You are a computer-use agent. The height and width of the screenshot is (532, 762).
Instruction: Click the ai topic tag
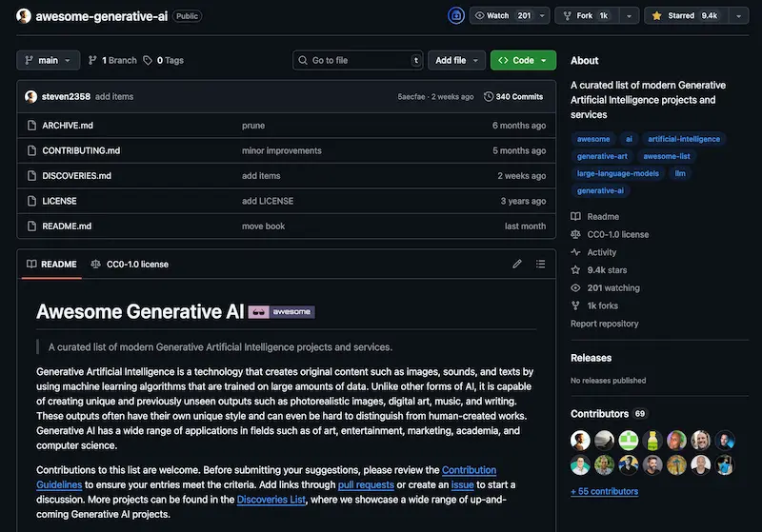click(x=629, y=139)
